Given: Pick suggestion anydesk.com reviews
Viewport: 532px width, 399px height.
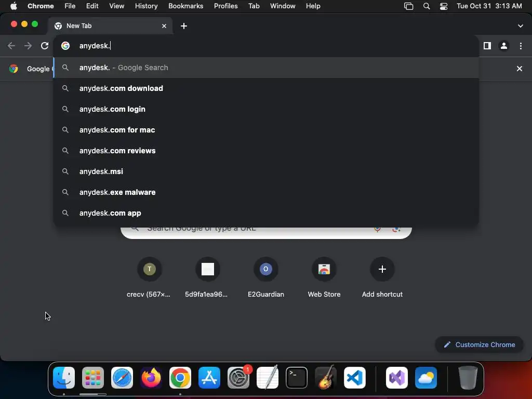Looking at the screenshot, I should click(266, 150).
